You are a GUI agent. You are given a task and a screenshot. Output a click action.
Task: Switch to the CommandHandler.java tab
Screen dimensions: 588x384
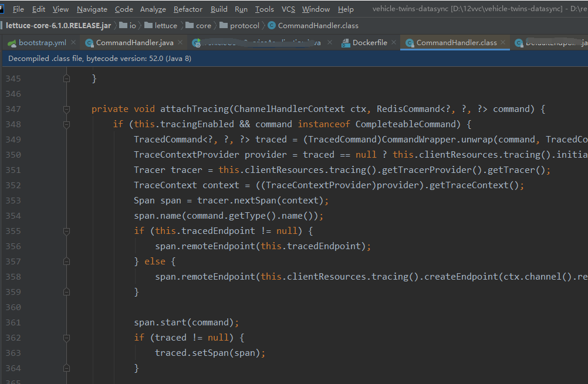tap(134, 43)
